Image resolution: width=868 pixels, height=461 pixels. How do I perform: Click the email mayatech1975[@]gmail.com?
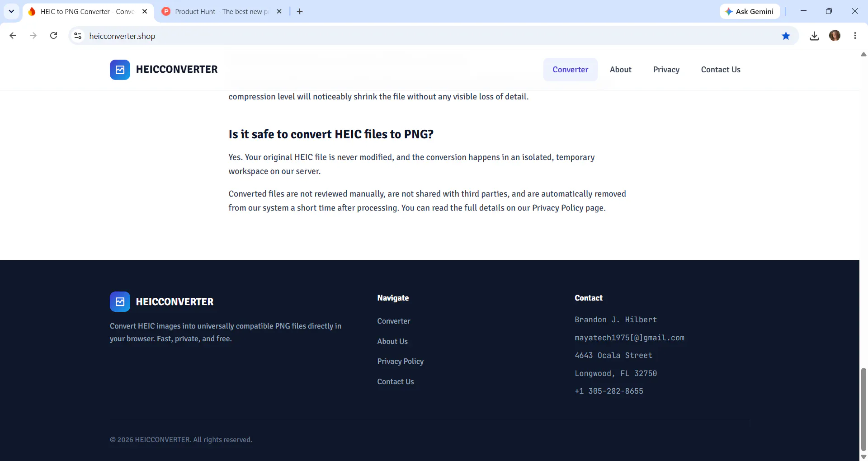point(629,338)
